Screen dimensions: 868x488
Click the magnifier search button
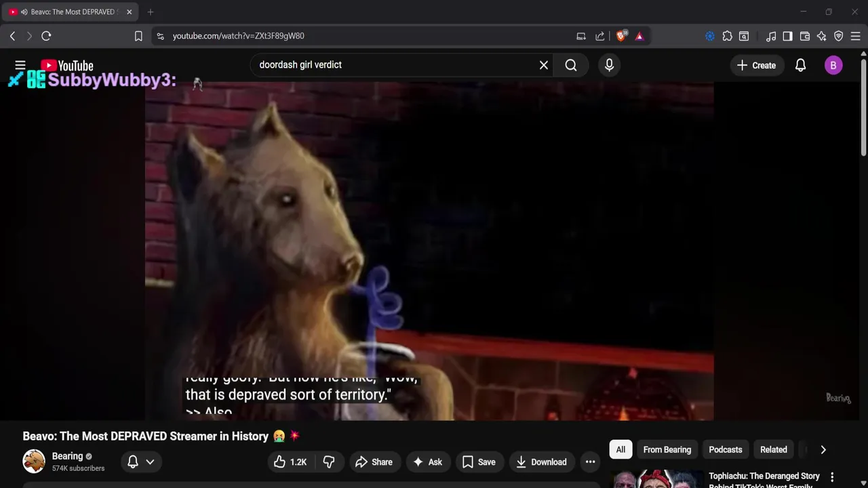571,65
